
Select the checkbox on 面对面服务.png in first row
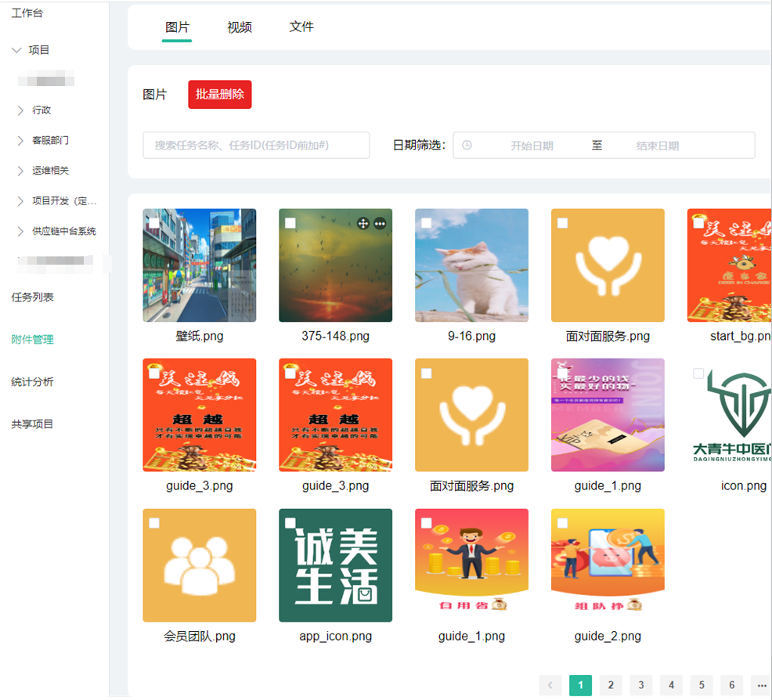click(x=562, y=223)
